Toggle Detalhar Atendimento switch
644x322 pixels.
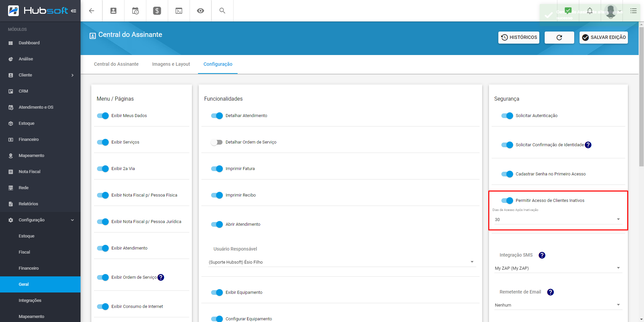[217, 116]
